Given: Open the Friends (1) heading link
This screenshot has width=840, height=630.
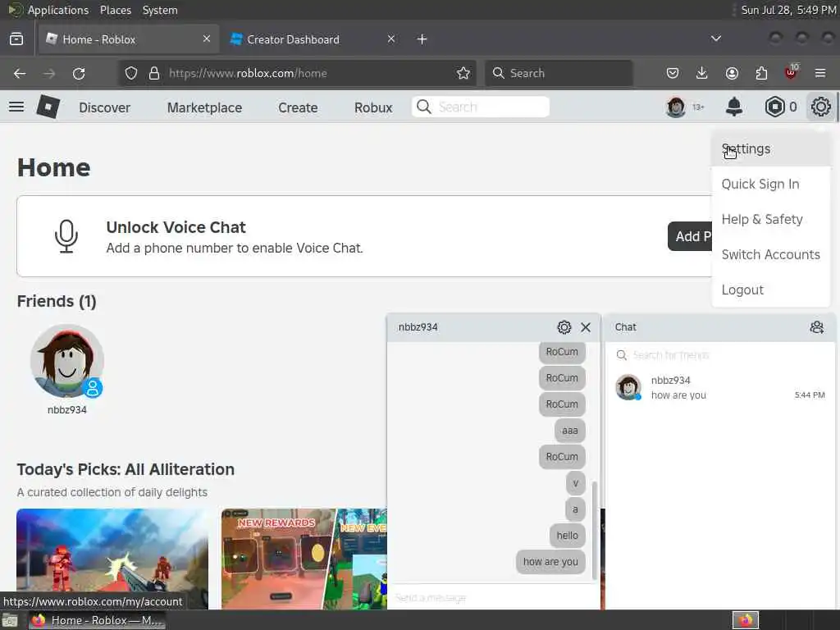Looking at the screenshot, I should 57,301.
